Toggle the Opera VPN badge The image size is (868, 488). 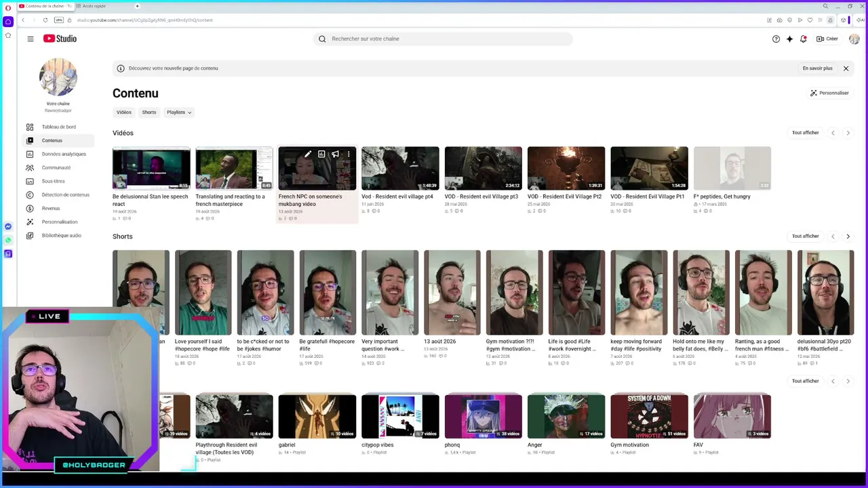click(x=58, y=20)
